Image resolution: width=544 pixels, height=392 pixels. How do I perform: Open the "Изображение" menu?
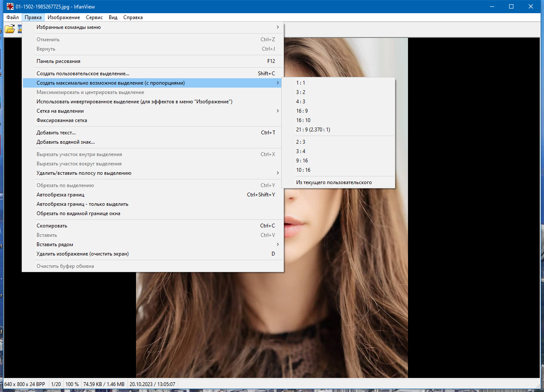tap(64, 17)
